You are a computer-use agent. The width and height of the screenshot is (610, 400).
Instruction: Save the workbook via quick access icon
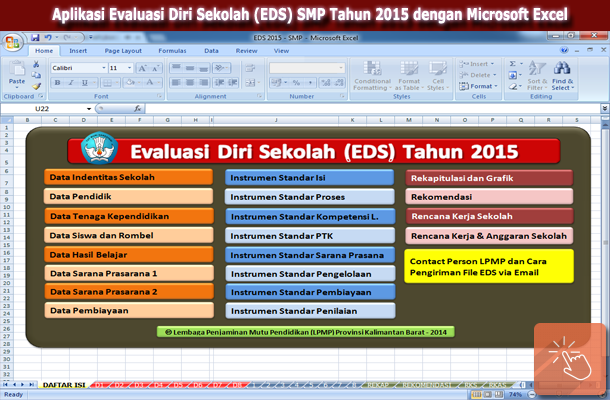(35, 38)
